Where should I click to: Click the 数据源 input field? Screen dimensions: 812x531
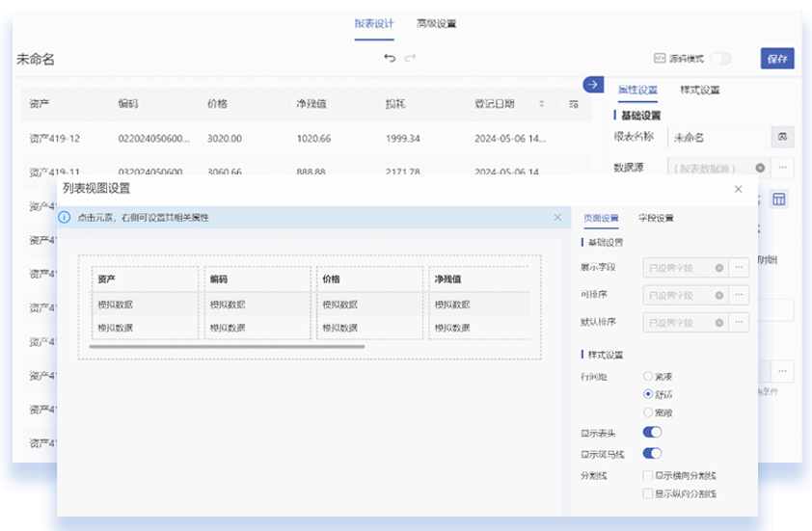(x=719, y=168)
